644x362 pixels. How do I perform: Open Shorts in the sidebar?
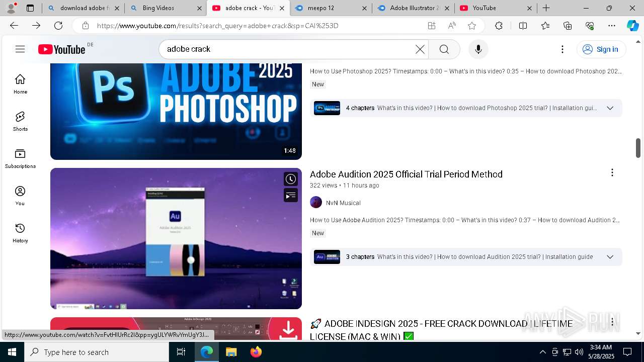click(20, 121)
